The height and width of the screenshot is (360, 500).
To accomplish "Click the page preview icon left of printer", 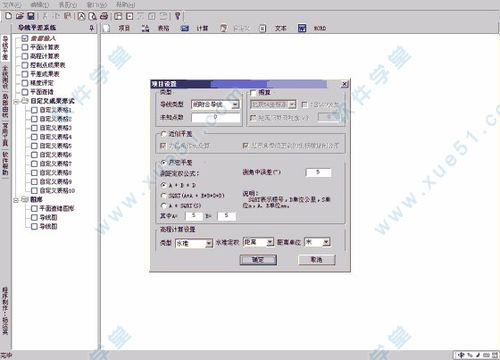I will click(93, 16).
